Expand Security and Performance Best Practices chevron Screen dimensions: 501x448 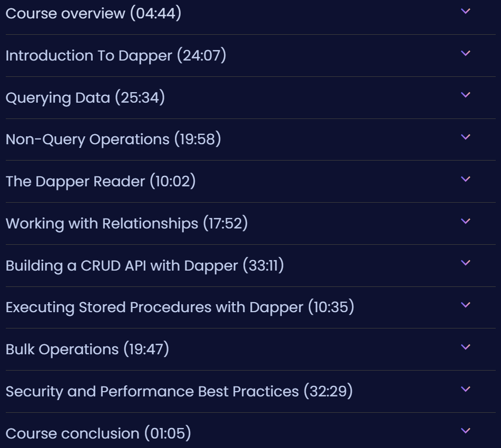tap(466, 389)
